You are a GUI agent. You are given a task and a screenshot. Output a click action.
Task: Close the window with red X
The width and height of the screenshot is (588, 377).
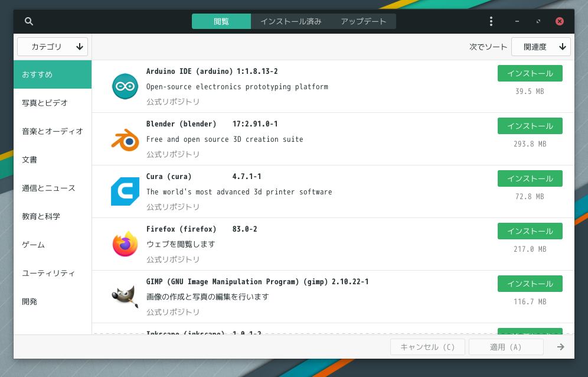(x=560, y=21)
